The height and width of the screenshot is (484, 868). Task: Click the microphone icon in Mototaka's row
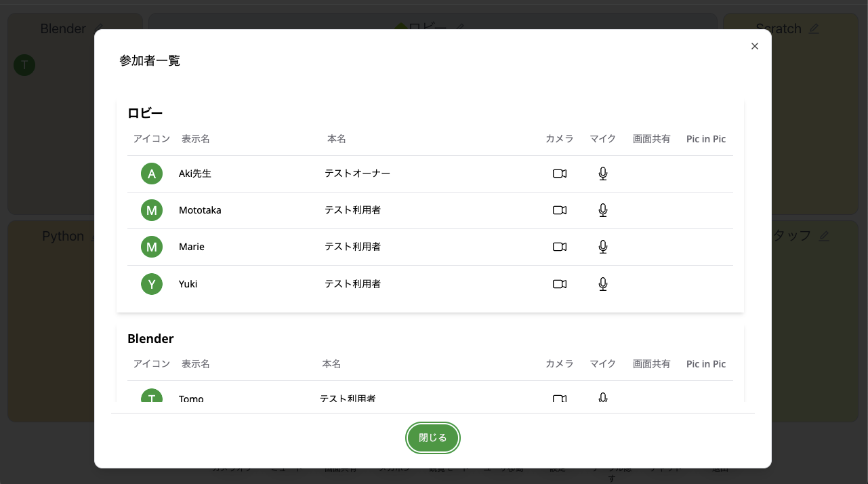602,210
